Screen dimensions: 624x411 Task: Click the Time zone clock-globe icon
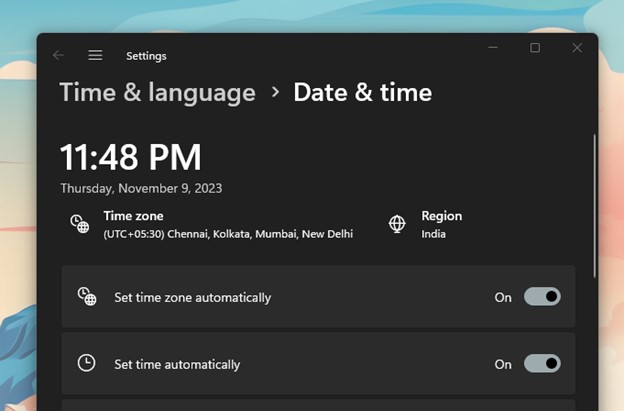[80, 224]
